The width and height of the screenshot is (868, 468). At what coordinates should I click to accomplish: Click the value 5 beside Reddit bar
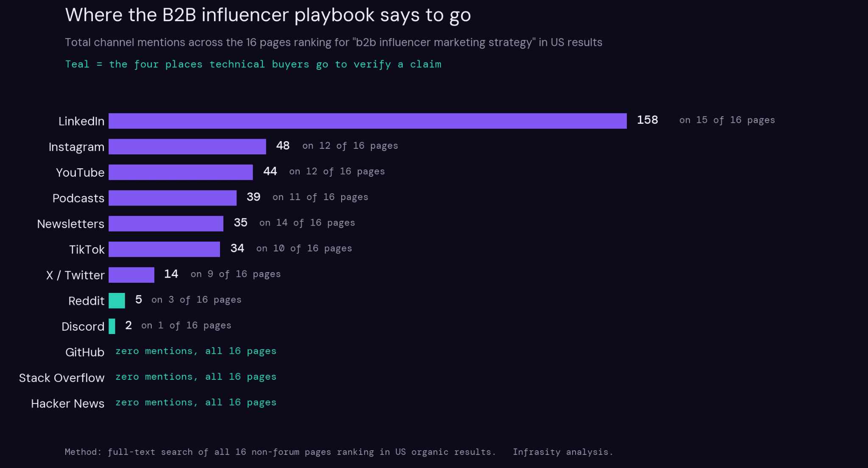point(139,300)
